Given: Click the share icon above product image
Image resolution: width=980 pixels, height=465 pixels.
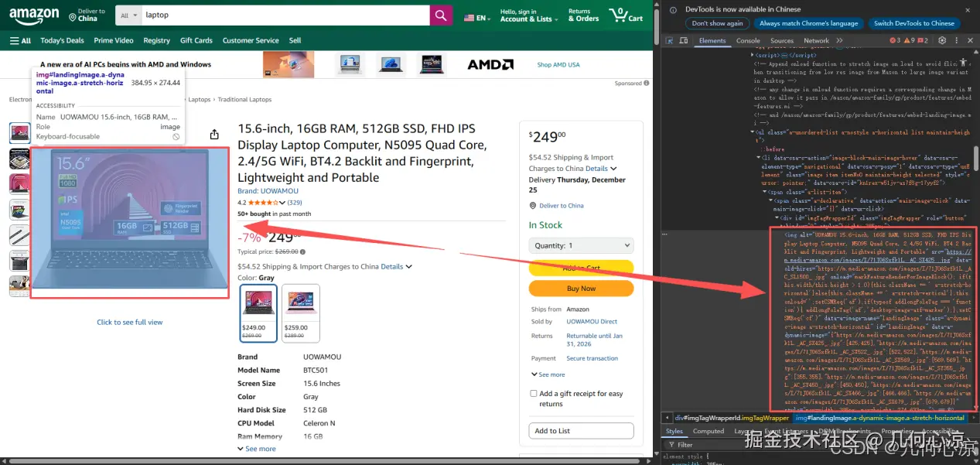Looking at the screenshot, I should 214,134.
